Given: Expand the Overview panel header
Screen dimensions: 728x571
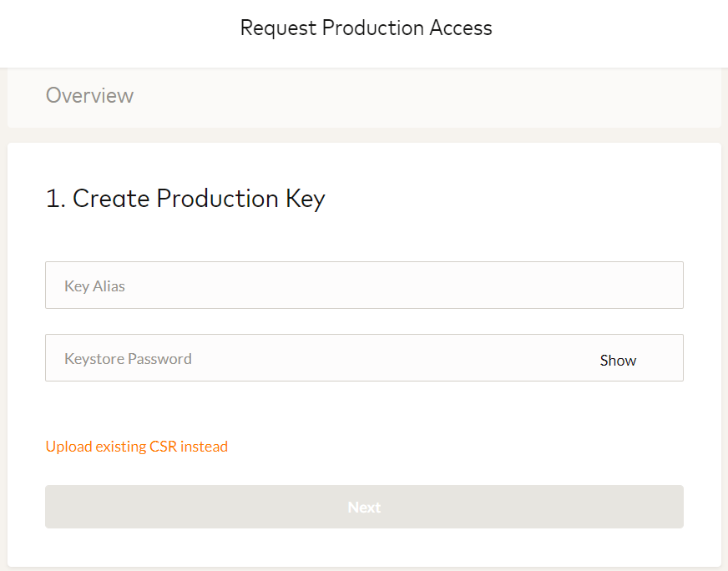Looking at the screenshot, I should pyautogui.click(x=364, y=97).
